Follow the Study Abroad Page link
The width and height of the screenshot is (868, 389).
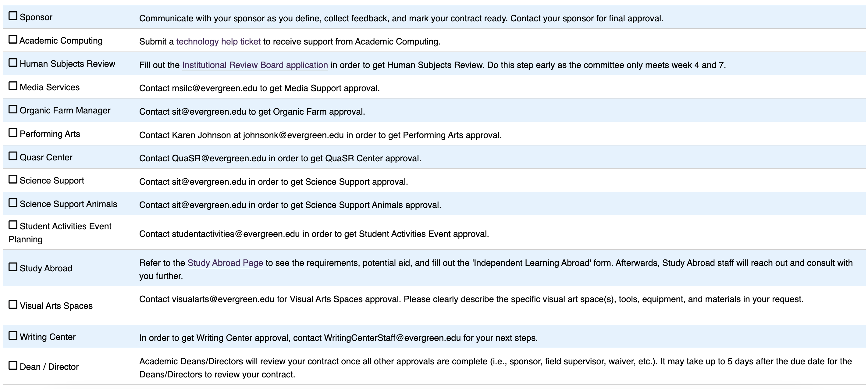click(x=225, y=263)
